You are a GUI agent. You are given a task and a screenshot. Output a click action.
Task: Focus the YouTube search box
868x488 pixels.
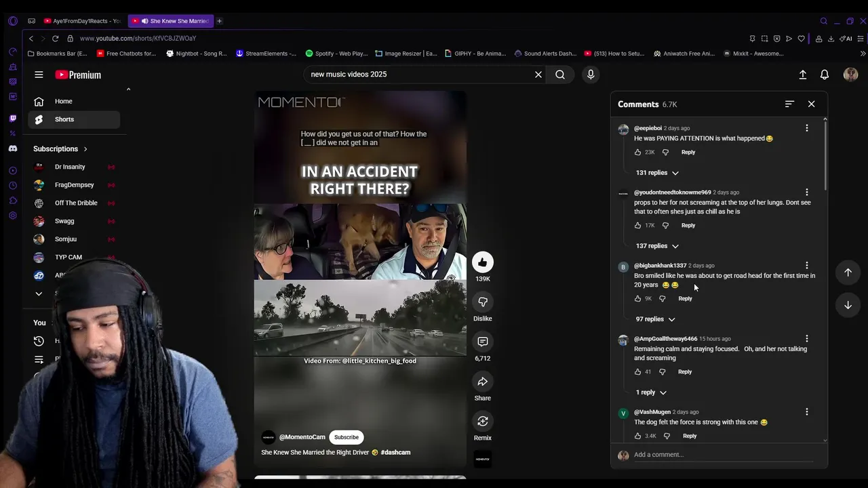coord(419,75)
